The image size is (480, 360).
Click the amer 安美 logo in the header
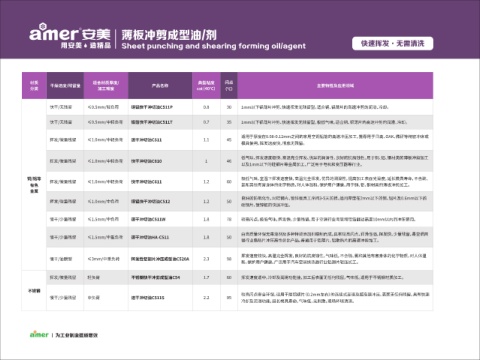click(x=70, y=32)
